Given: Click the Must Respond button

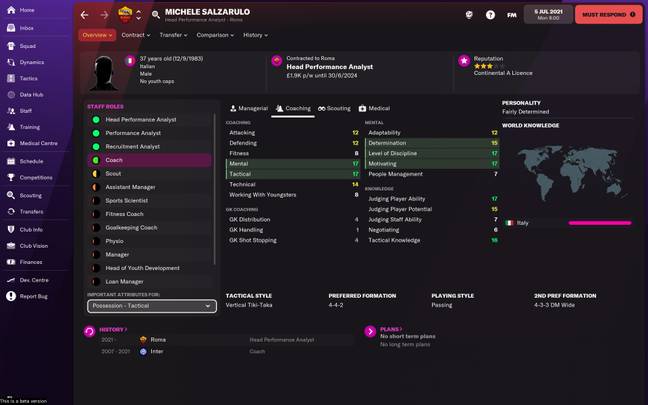Looking at the screenshot, I should coord(609,14).
